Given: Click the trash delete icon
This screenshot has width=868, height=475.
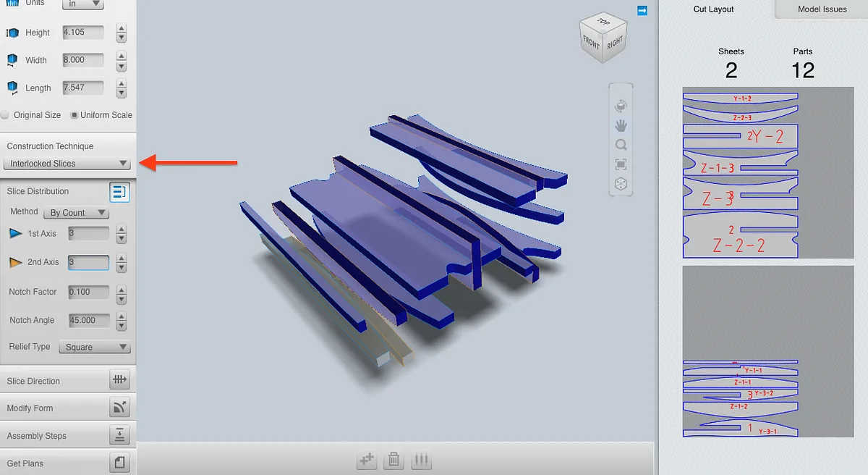Looking at the screenshot, I should tap(393, 459).
